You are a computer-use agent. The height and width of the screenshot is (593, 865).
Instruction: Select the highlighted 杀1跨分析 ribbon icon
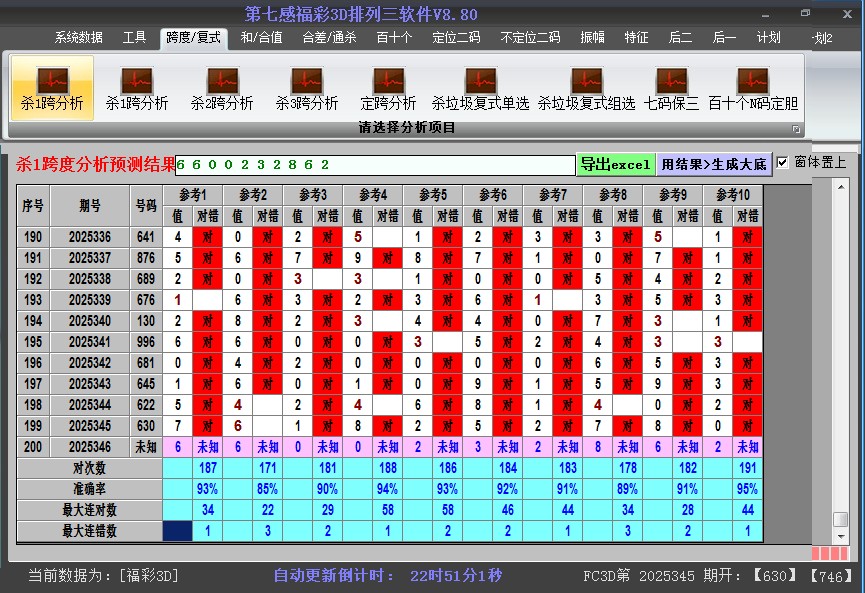pyautogui.click(x=52, y=88)
